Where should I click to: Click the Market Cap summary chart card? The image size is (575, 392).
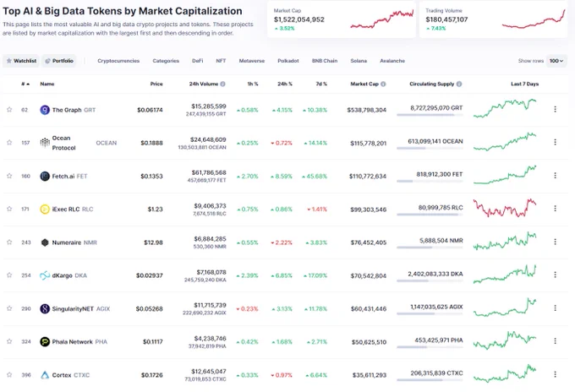342,19
